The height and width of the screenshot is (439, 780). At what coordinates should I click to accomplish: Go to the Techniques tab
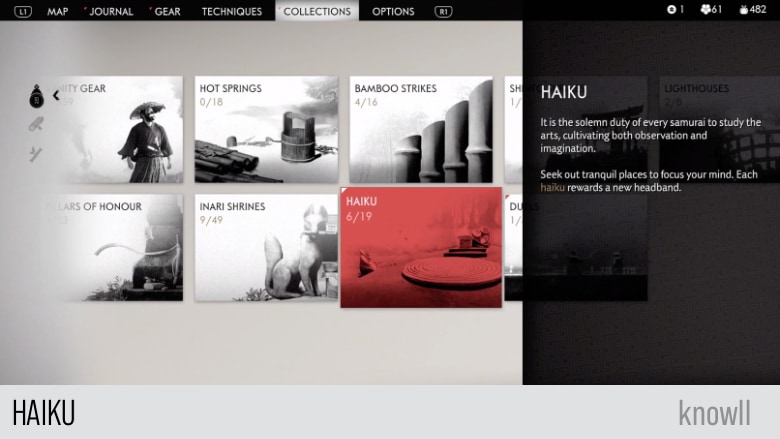pyautogui.click(x=232, y=11)
